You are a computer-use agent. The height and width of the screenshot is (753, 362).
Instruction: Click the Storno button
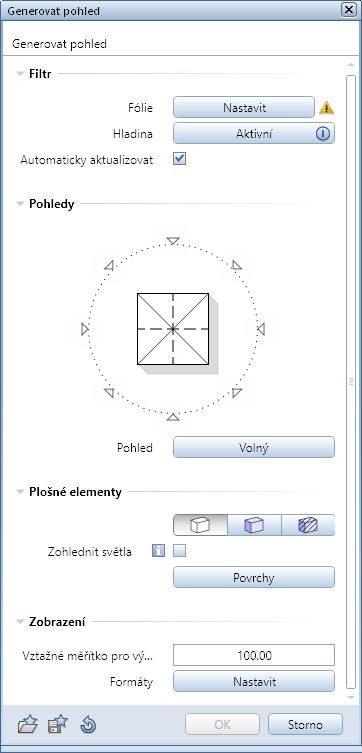(x=305, y=724)
